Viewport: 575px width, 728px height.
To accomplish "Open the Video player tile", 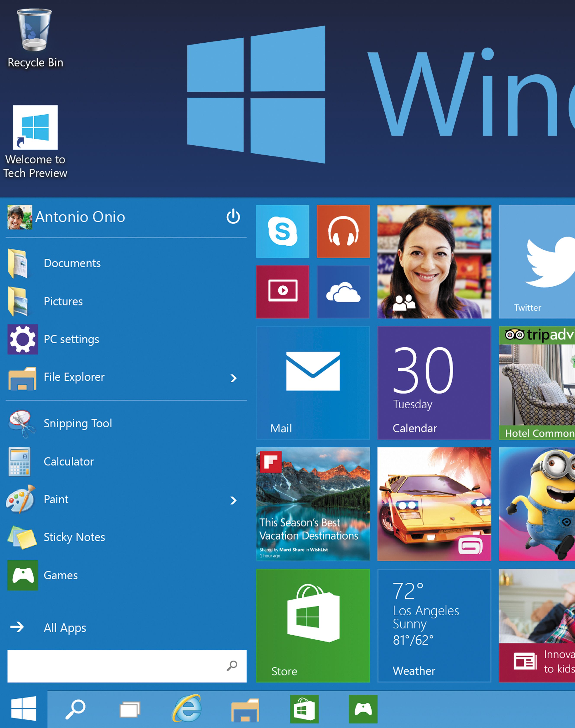I will (282, 292).
